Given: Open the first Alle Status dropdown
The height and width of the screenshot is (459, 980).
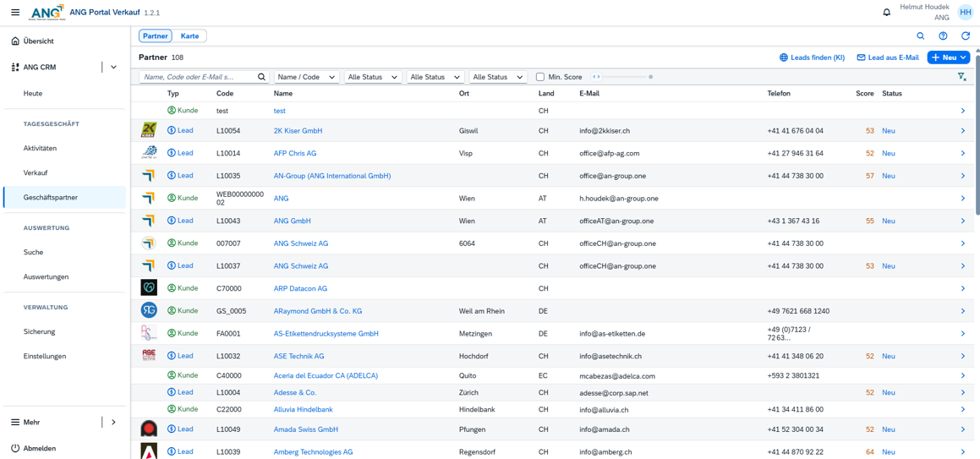Looking at the screenshot, I should [373, 77].
